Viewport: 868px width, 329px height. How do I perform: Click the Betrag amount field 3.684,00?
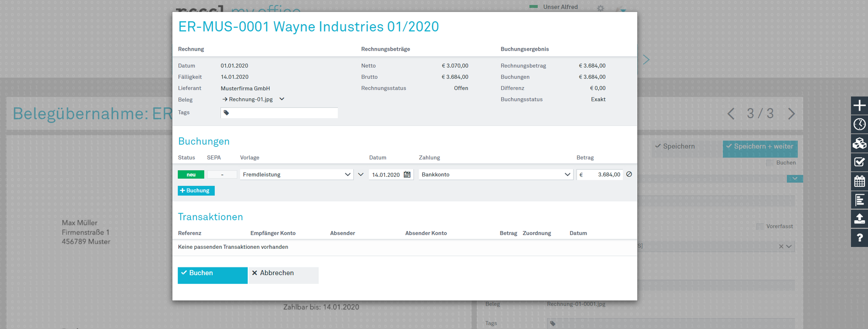click(x=600, y=174)
